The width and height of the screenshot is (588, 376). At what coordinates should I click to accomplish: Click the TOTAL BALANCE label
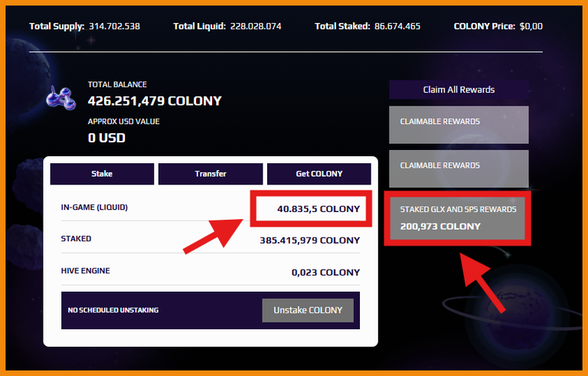[x=117, y=84]
